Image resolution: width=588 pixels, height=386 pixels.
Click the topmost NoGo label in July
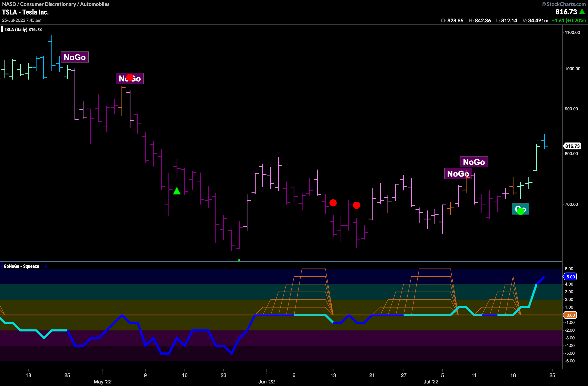[x=474, y=162]
